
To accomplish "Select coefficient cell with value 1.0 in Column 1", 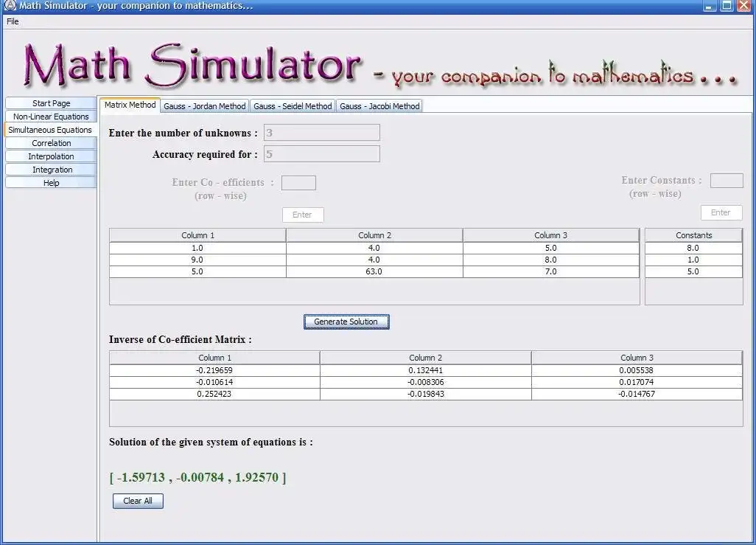I will (x=197, y=248).
